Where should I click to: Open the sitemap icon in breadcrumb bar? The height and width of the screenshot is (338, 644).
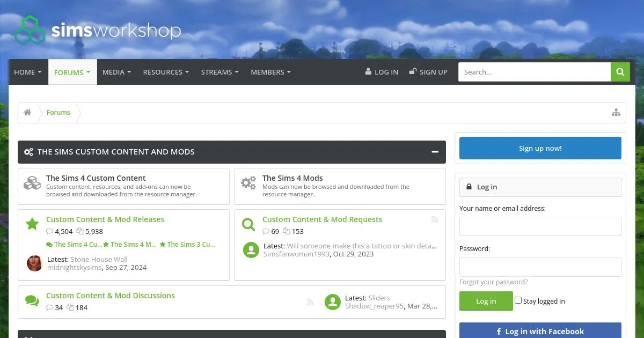point(616,112)
